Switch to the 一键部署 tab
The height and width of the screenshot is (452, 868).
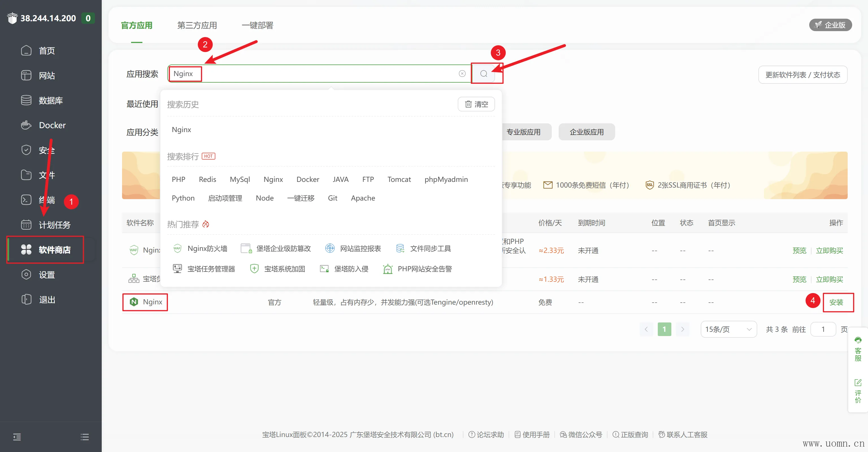coord(257,25)
